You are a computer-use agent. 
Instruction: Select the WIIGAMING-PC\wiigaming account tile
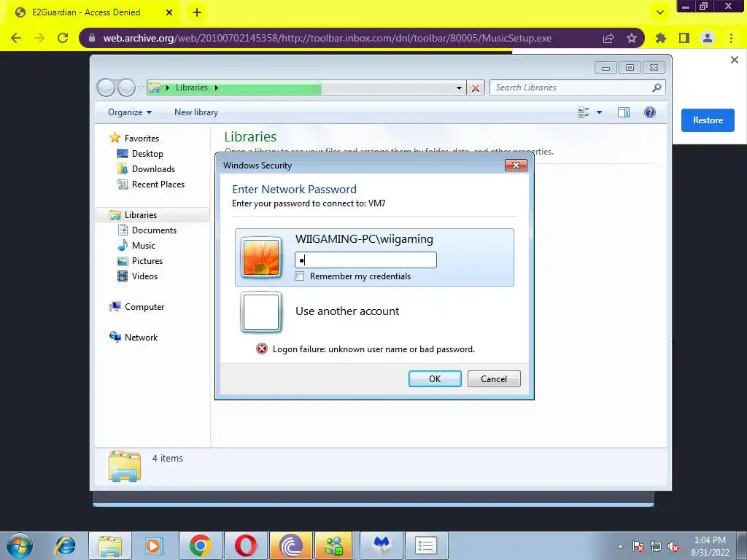click(x=374, y=257)
